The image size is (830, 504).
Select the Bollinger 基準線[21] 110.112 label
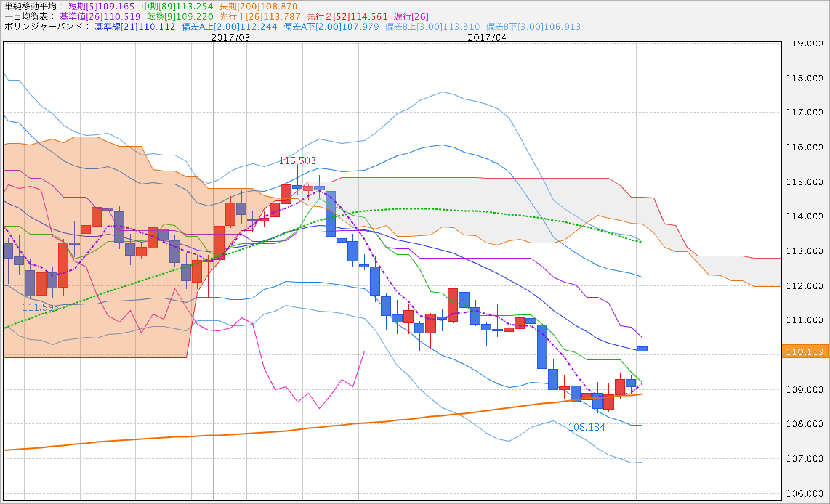tap(135, 27)
